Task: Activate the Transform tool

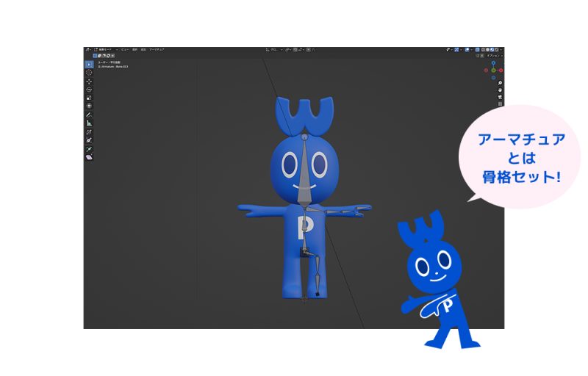Action: coord(89,106)
